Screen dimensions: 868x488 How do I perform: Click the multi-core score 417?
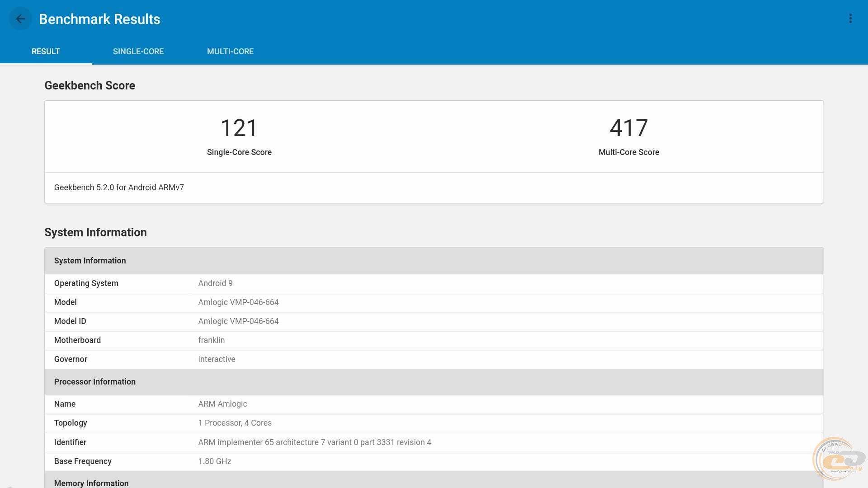point(629,128)
